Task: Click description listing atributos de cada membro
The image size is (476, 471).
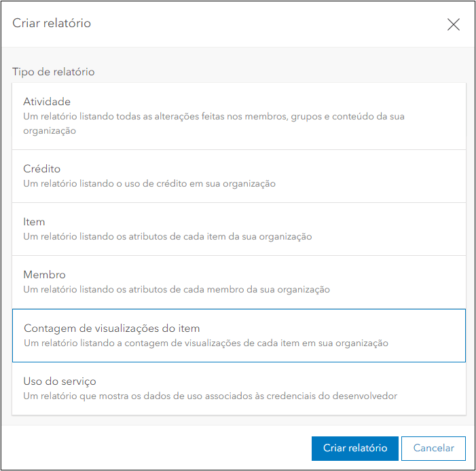Action: (177, 289)
